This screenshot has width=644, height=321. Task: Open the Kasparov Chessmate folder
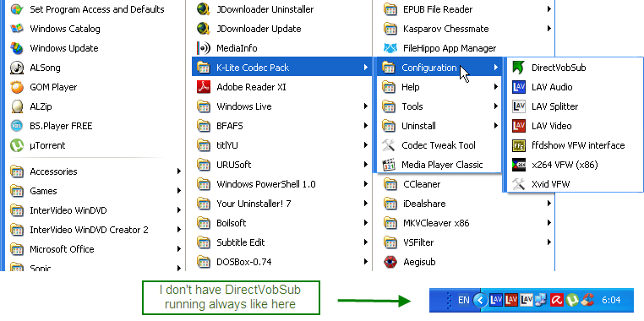pos(464,29)
